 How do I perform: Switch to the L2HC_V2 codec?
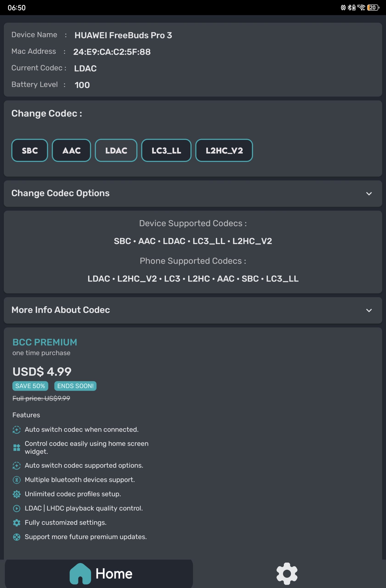click(224, 150)
